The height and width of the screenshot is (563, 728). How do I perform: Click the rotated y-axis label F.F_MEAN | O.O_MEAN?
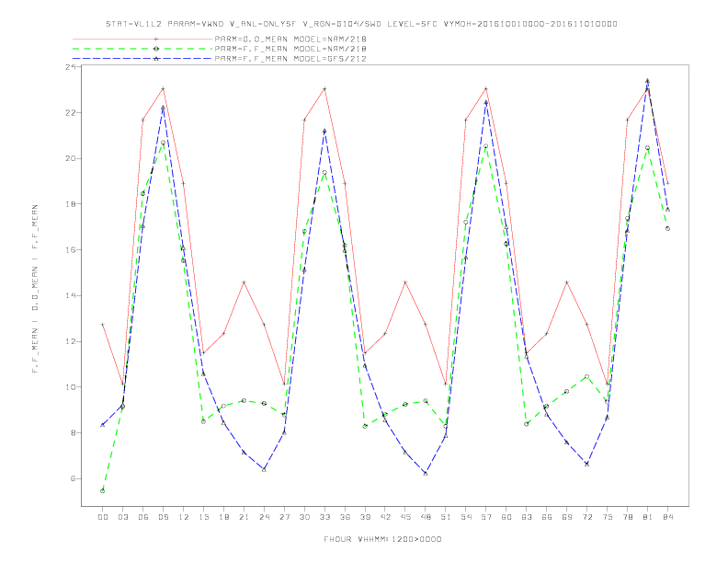click(35, 289)
